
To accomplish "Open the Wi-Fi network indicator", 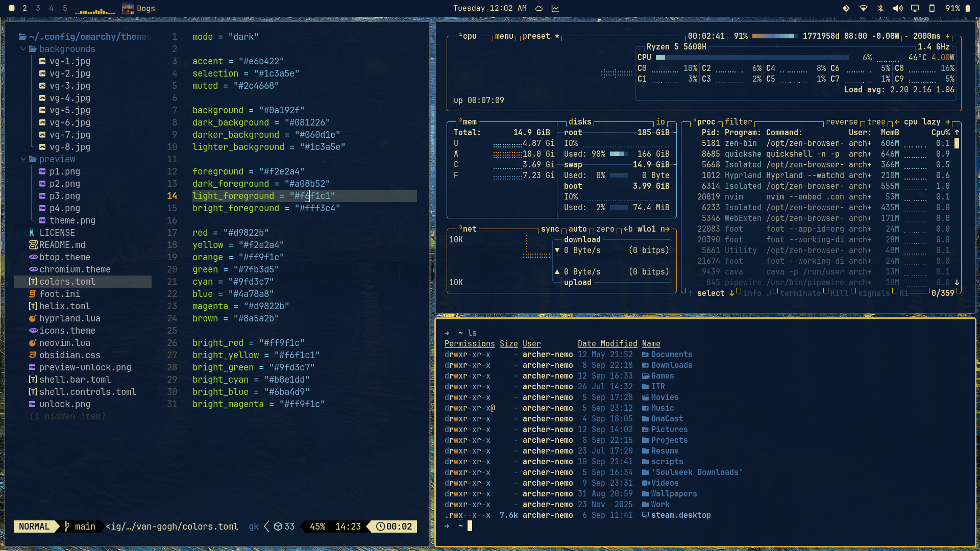I will pyautogui.click(x=864, y=8).
